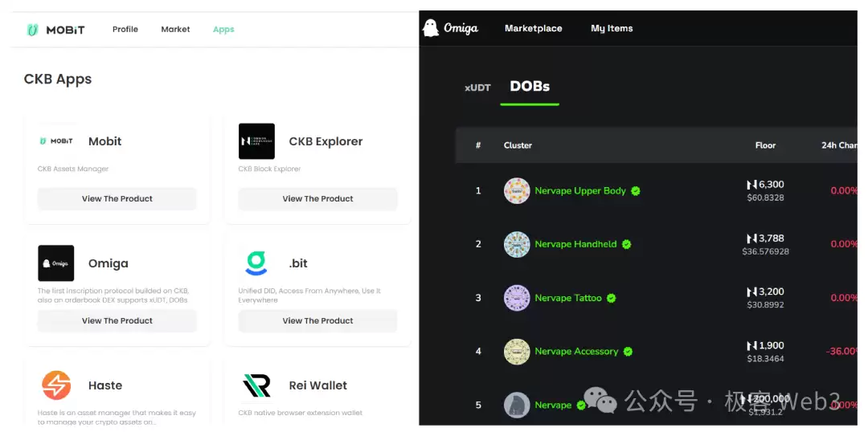View The Product for Omiga
The image size is (868, 436).
[x=117, y=321]
